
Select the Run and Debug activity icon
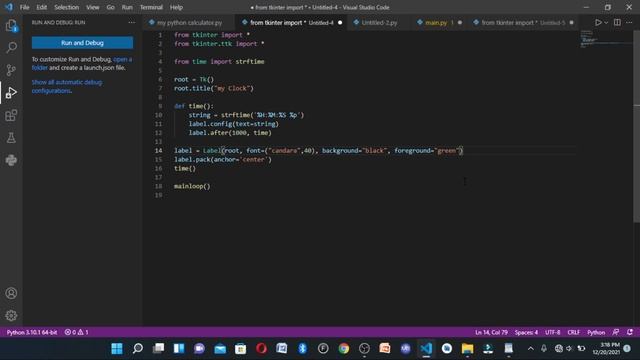(11, 93)
